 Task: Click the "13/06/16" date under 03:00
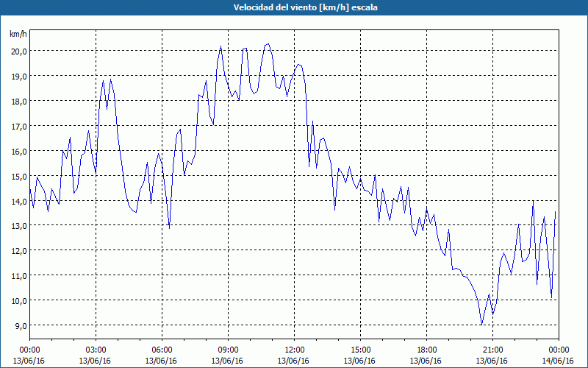click(95, 361)
